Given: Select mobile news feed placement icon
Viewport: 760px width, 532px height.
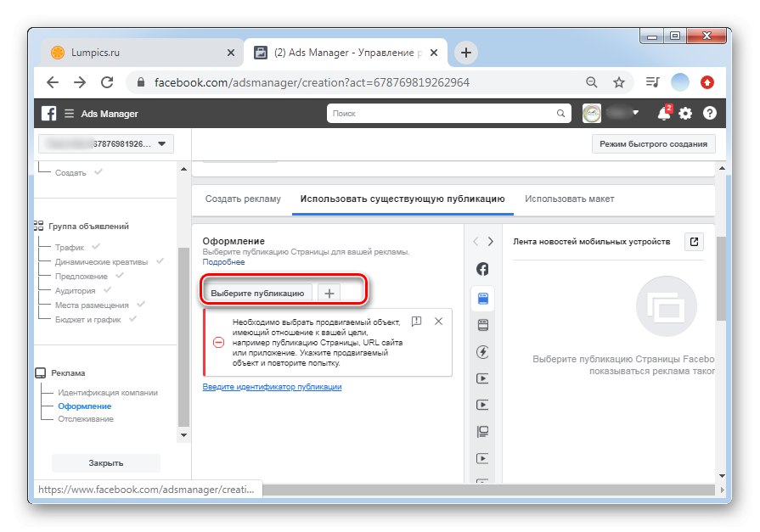Looking at the screenshot, I should point(483,299).
